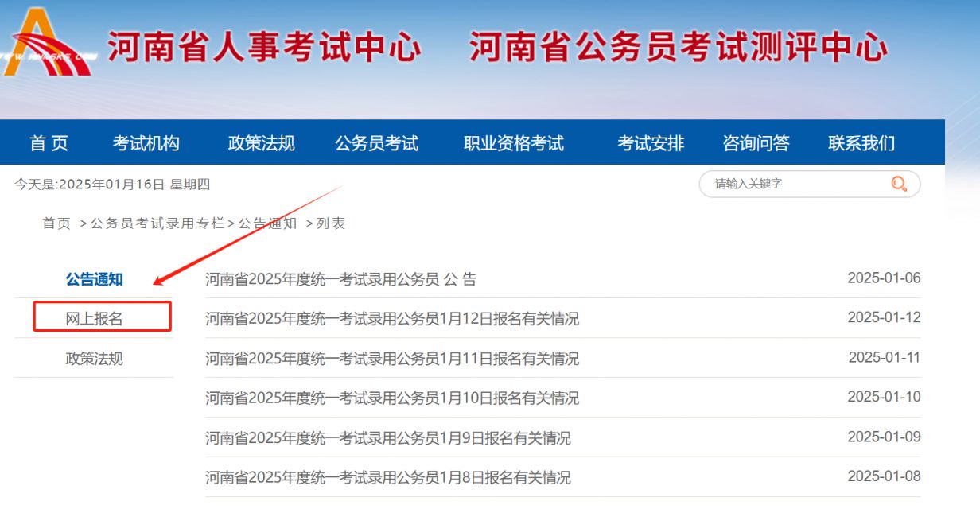Click the 河南省人事考试中心 header title

click(264, 48)
